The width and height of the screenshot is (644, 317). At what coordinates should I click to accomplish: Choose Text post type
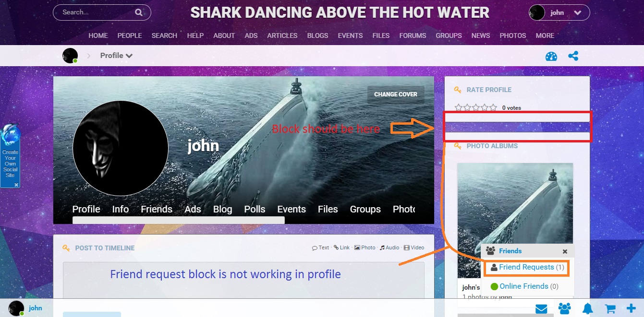click(x=320, y=247)
